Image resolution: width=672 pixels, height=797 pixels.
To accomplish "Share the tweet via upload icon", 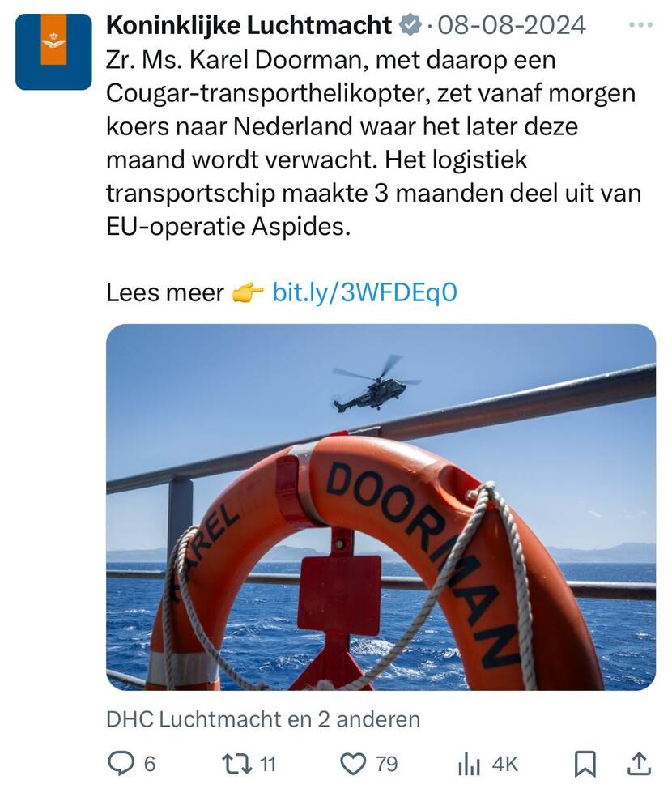I will click(x=639, y=764).
